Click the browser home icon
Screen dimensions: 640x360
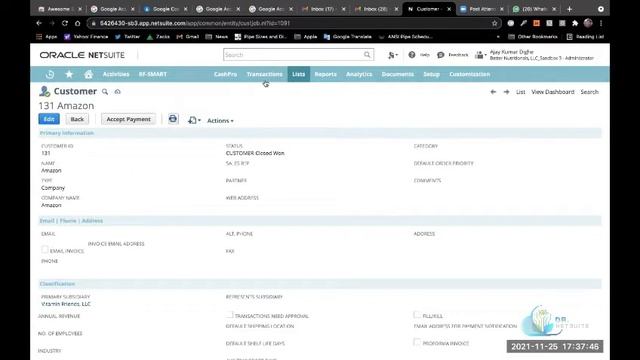point(78,23)
